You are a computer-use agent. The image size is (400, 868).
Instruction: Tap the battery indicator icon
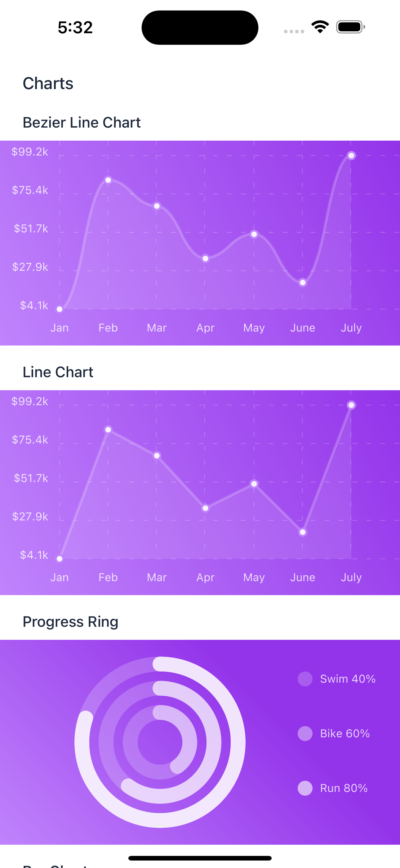coord(350,27)
